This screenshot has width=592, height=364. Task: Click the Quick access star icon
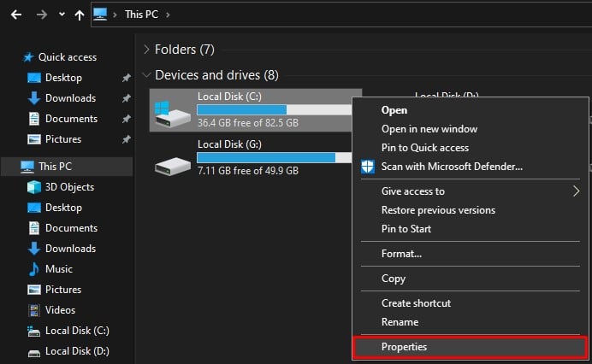click(x=29, y=57)
